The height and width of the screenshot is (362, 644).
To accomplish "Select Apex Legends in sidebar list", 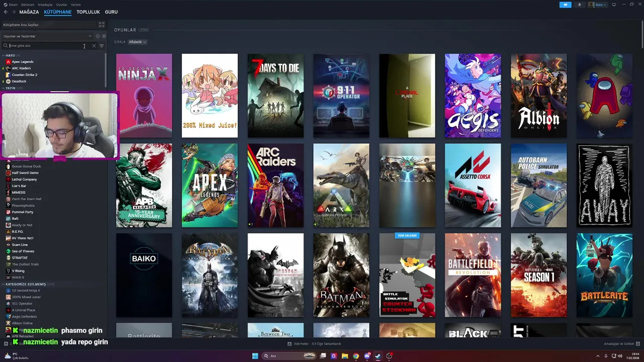I will [x=23, y=62].
